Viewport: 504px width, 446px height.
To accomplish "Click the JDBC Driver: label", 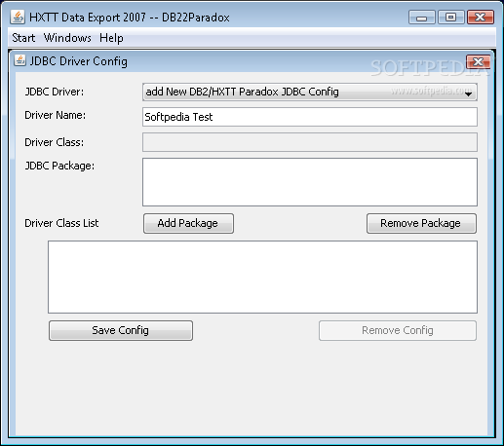I will tap(55, 92).
